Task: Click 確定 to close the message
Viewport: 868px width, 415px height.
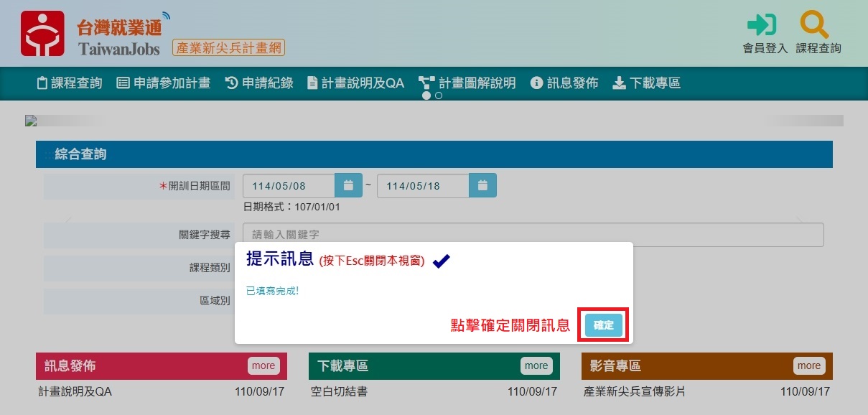Action: [603, 325]
